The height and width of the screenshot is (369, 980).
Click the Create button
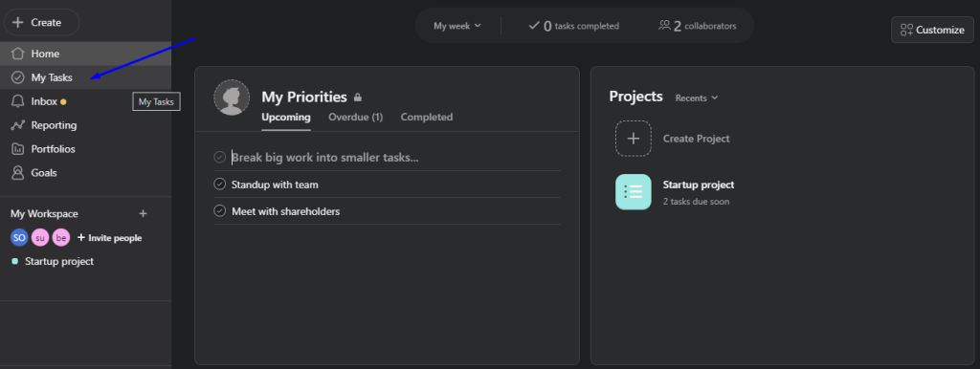click(42, 23)
